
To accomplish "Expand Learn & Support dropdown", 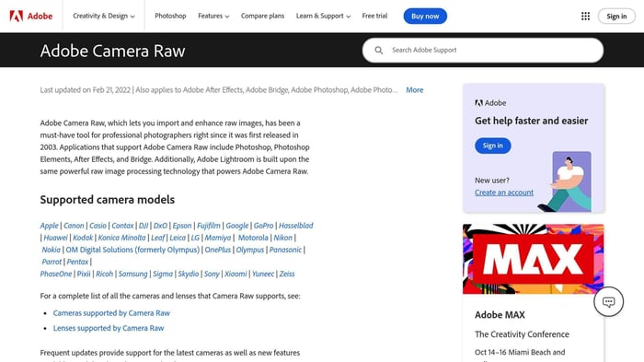I will tap(323, 16).
